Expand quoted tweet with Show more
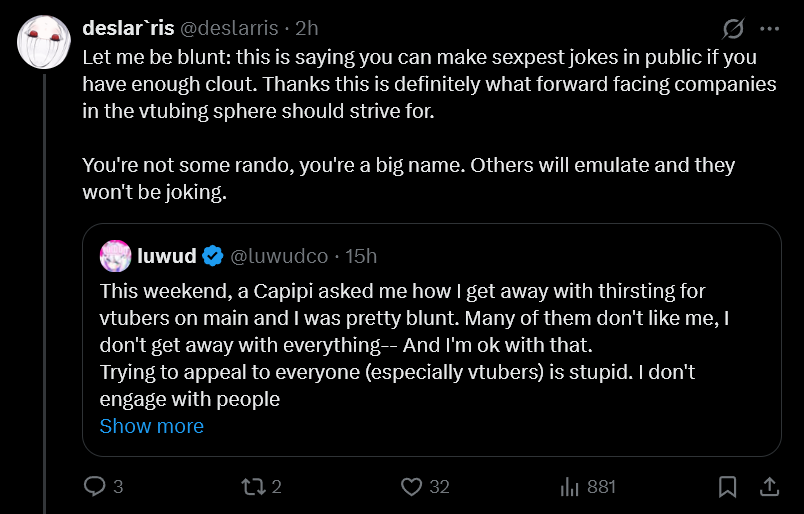This screenshot has width=804, height=514. [152, 426]
